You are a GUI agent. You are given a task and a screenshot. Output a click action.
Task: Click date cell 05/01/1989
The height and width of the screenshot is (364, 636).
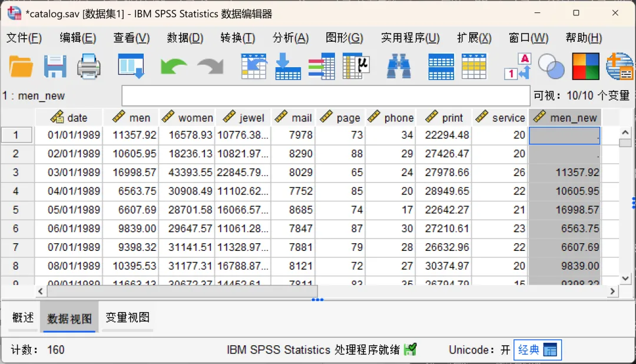coord(68,210)
